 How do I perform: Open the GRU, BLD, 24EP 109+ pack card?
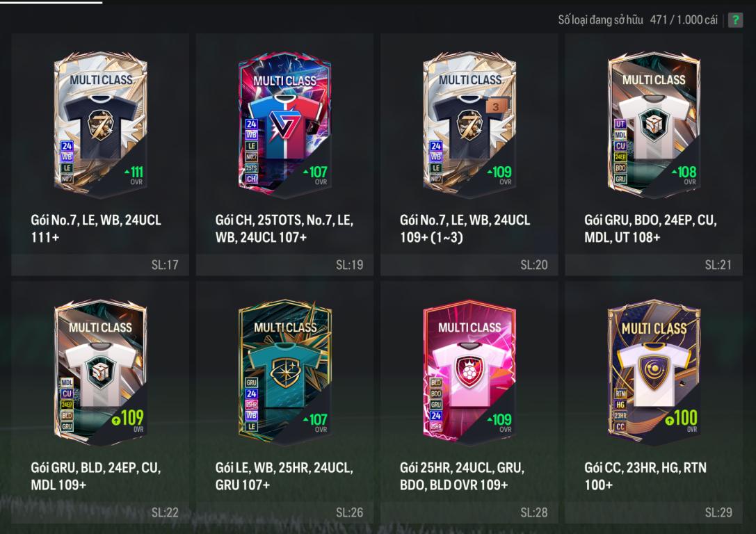(100, 403)
